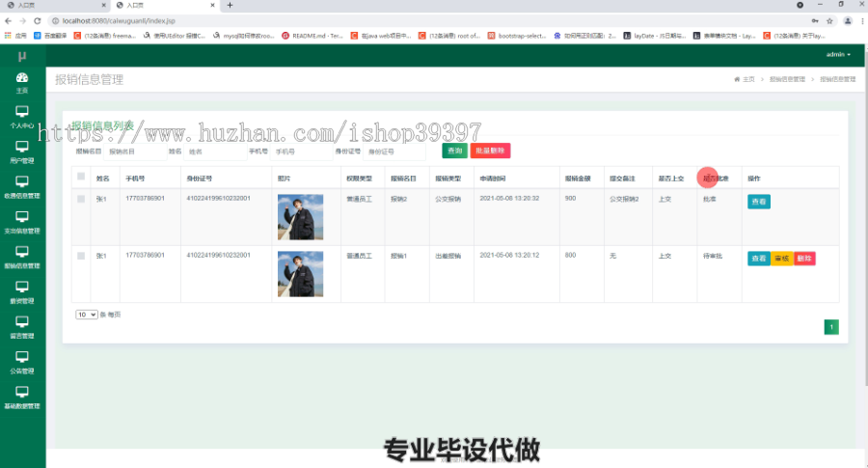Open 用户管理 in the sidebar
Image resolution: width=868 pixels, height=468 pixels.
click(x=22, y=152)
